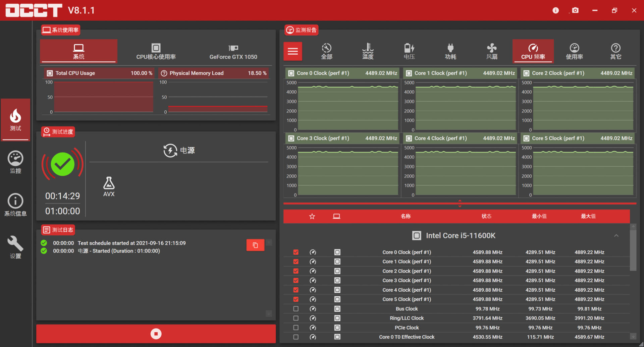Uncheck Core 3 Clock (perf #1) checkbox

tap(296, 280)
